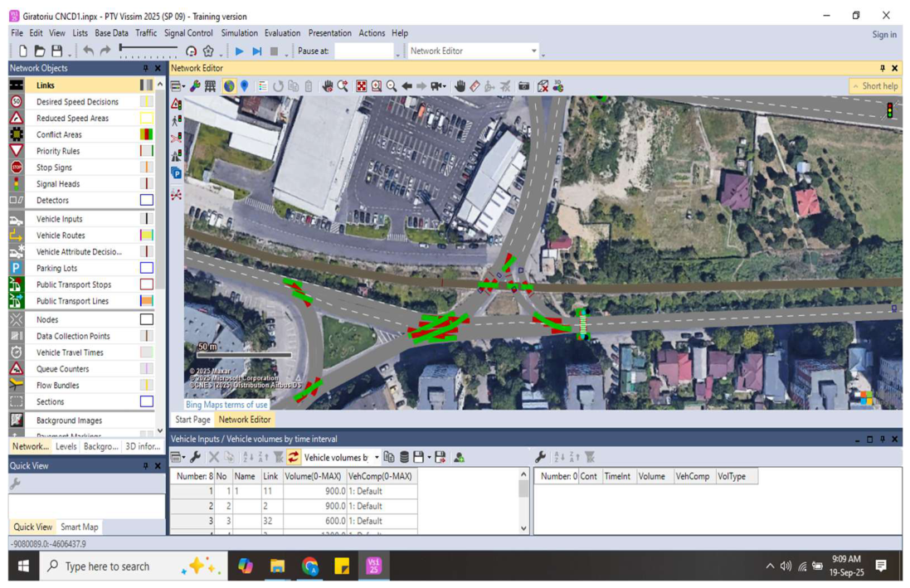This screenshot has width=910, height=588.
Task: Click the Vehicle Routes color swatch
Action: [x=146, y=235]
